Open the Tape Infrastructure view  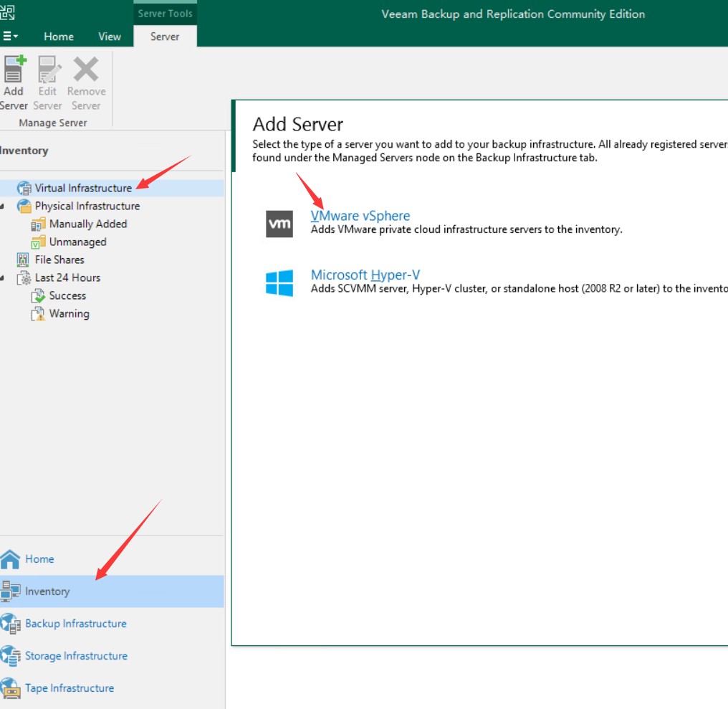[x=70, y=688]
